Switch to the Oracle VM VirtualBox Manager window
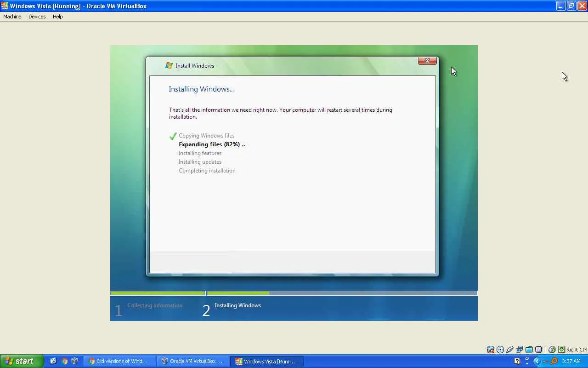Image resolution: width=588 pixels, height=368 pixels. pos(193,361)
